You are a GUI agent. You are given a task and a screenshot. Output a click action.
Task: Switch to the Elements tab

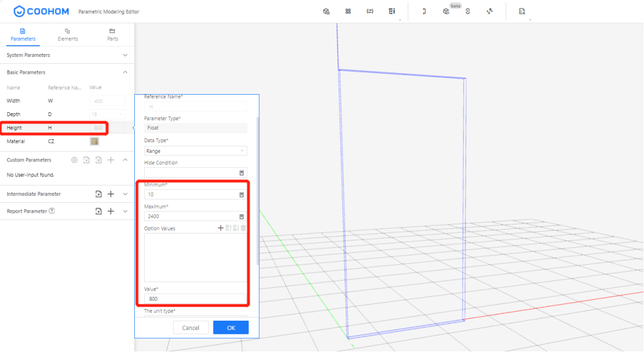tap(67, 34)
